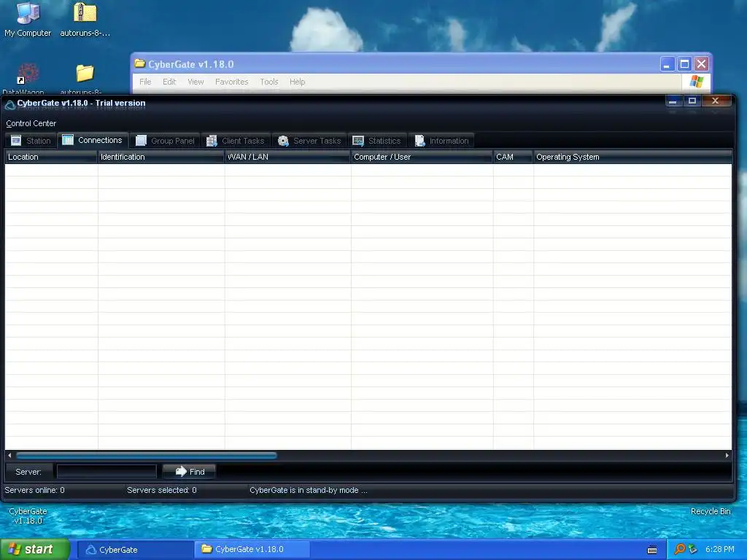The height and width of the screenshot is (560, 747).
Task: Click the magnifier system tray icon
Action: point(679,550)
